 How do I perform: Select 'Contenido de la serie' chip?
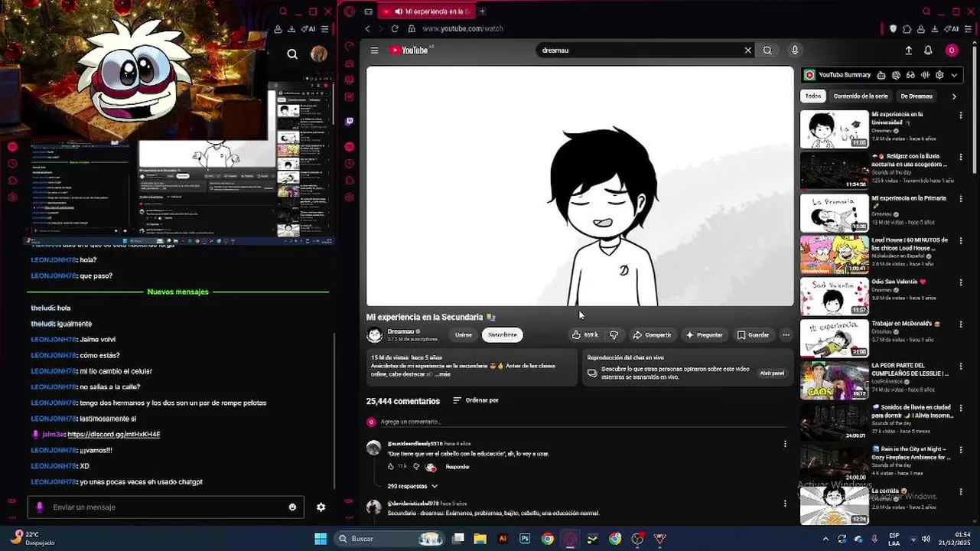pyautogui.click(x=861, y=96)
